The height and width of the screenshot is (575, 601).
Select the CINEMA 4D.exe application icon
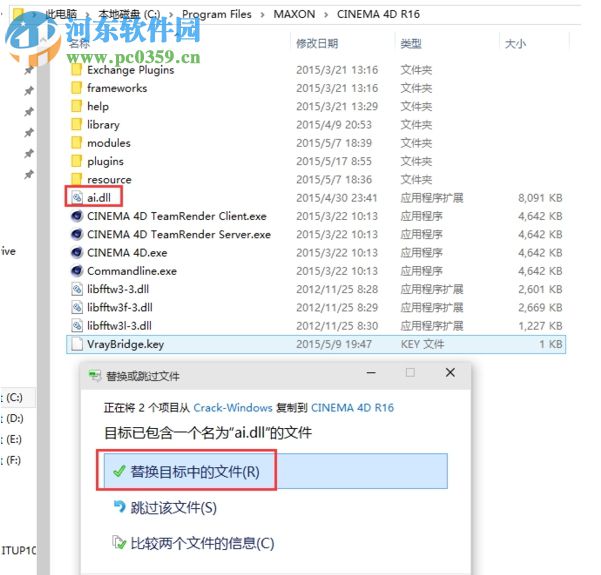coord(77,252)
